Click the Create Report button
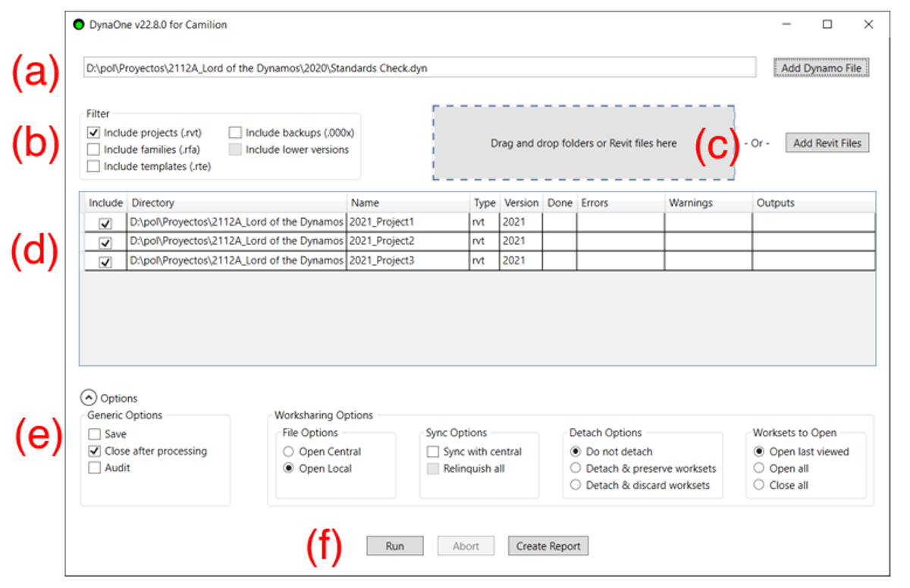 tap(548, 546)
